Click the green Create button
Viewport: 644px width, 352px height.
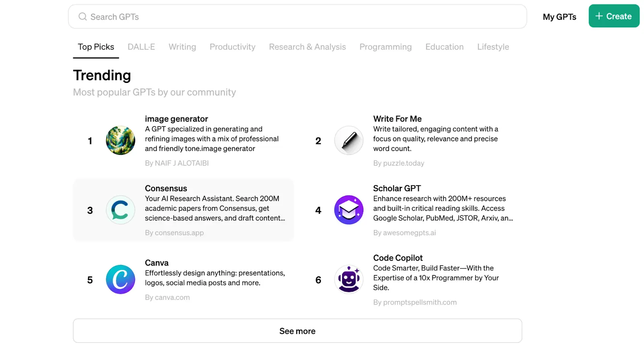click(x=614, y=16)
